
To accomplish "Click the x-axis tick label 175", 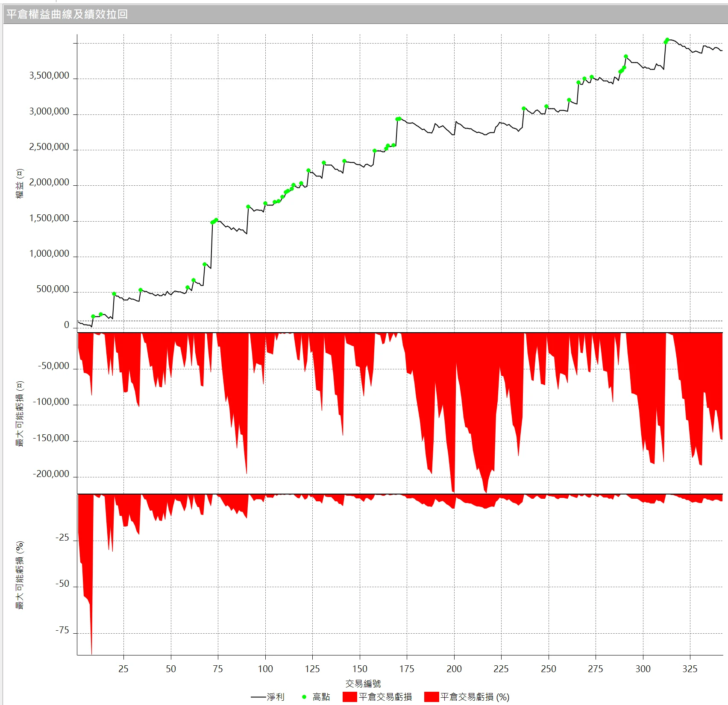I will coord(407,669).
